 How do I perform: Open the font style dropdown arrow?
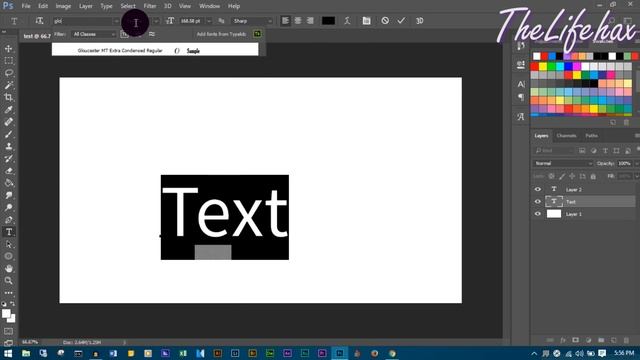[x=156, y=21]
